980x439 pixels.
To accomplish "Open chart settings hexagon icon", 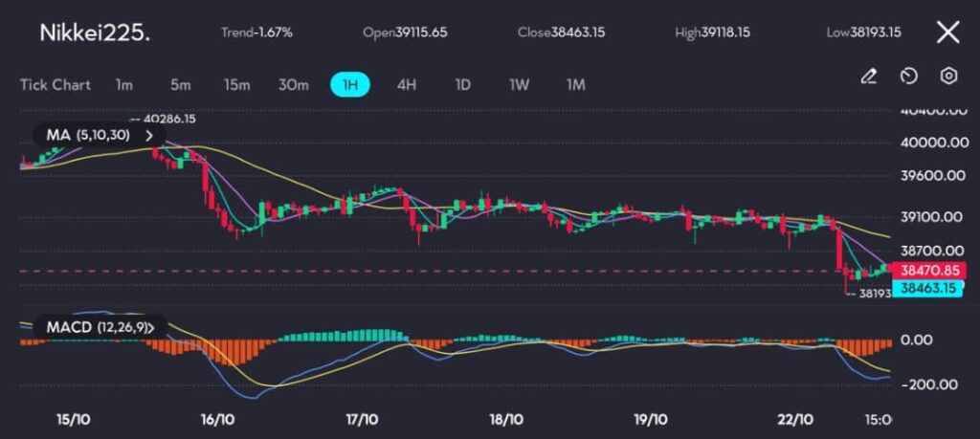I will 948,77.
